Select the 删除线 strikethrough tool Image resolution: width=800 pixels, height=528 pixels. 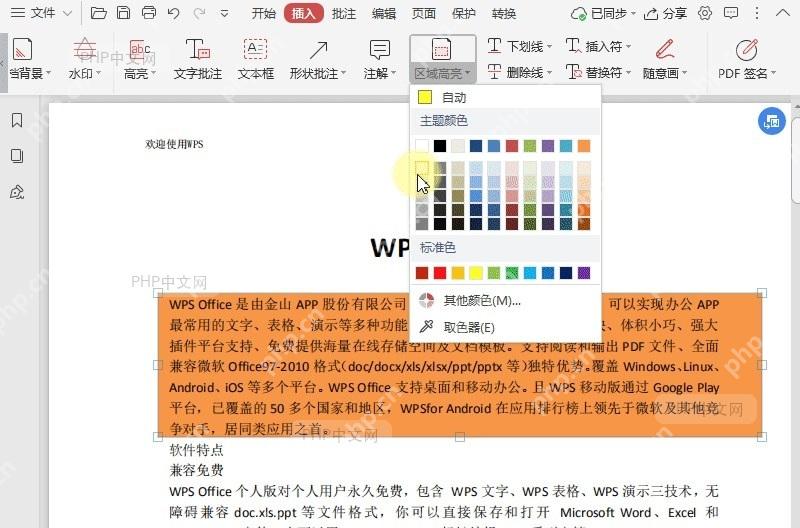(519, 72)
